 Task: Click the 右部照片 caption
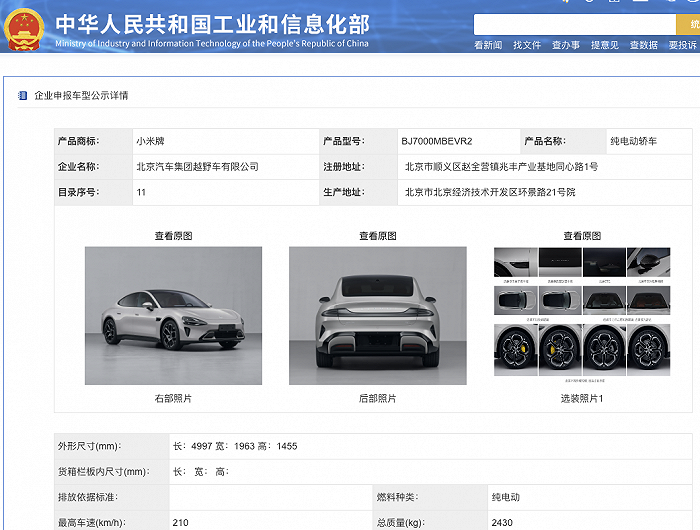pos(173,398)
